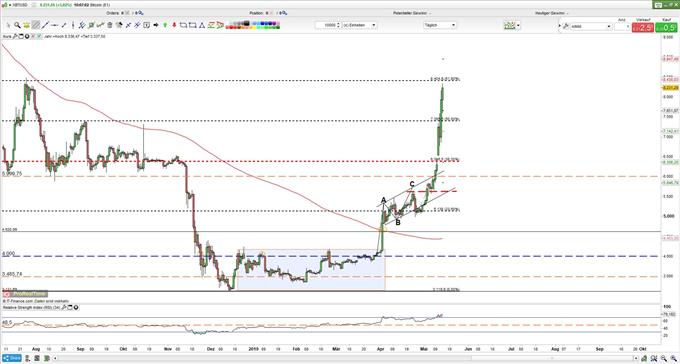Choose the horizontal line tool
680x364 pixels.
[55, 25]
